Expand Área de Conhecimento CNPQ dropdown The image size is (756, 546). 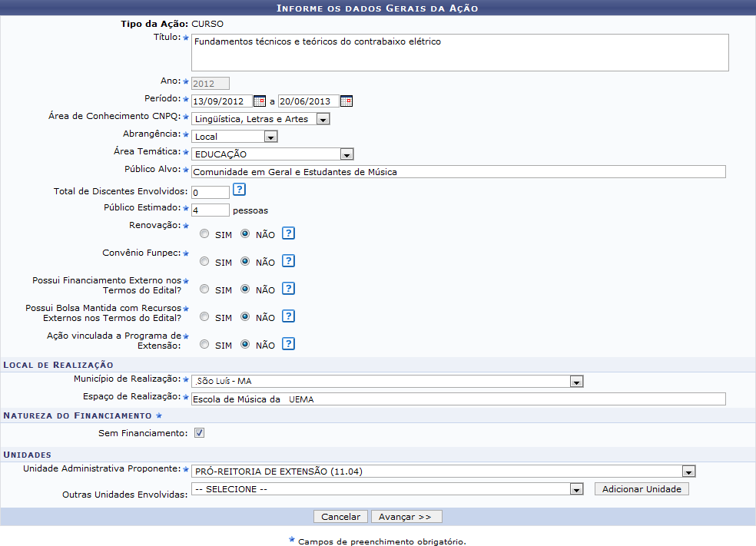tap(323, 119)
